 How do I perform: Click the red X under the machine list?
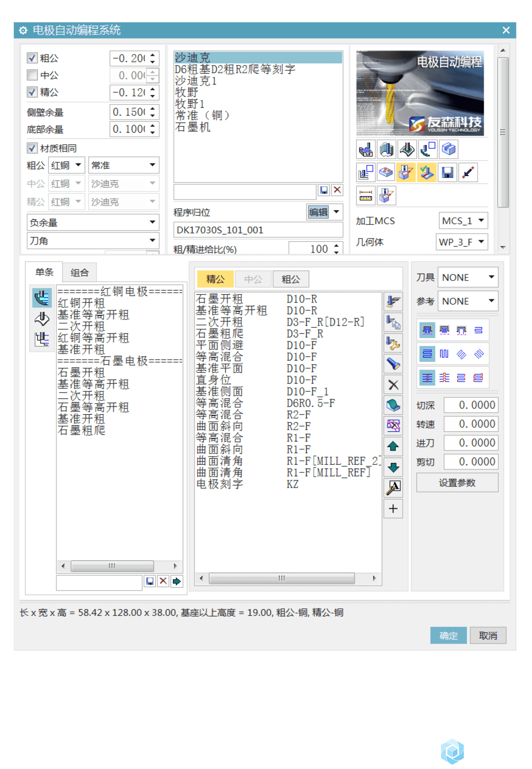coord(337,190)
